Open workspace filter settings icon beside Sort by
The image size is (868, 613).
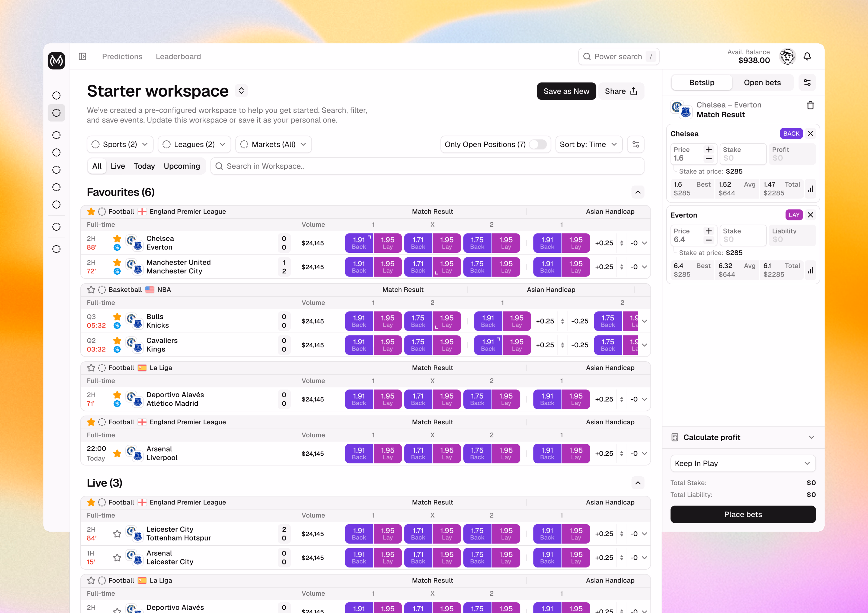[636, 144]
